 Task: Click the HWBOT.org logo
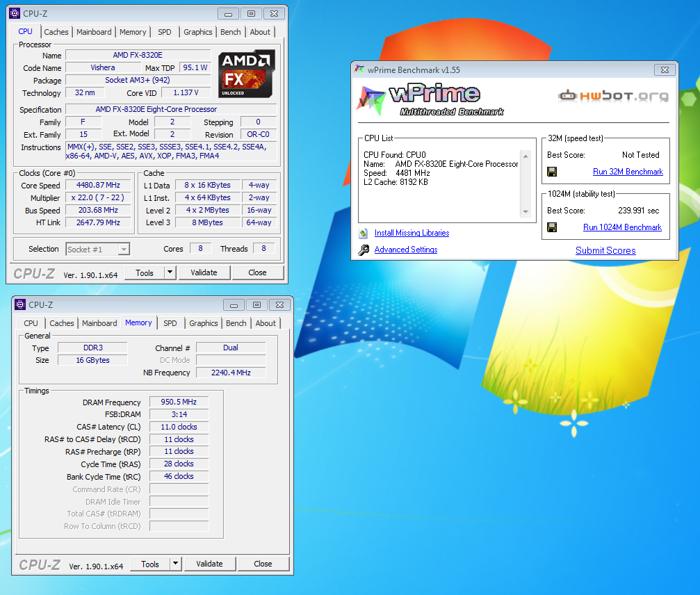click(x=613, y=95)
